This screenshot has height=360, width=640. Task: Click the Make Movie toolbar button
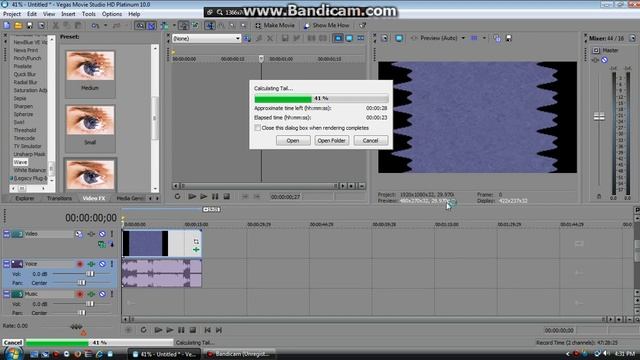(x=275, y=25)
